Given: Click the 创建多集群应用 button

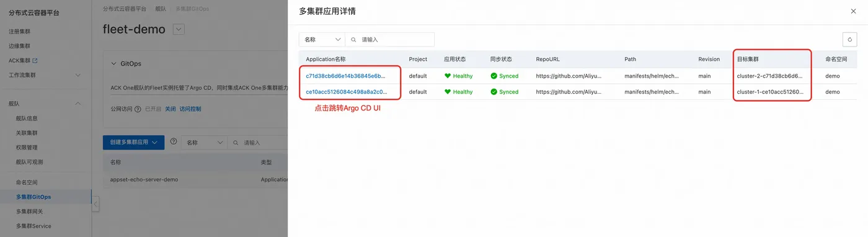Looking at the screenshot, I should 133,142.
